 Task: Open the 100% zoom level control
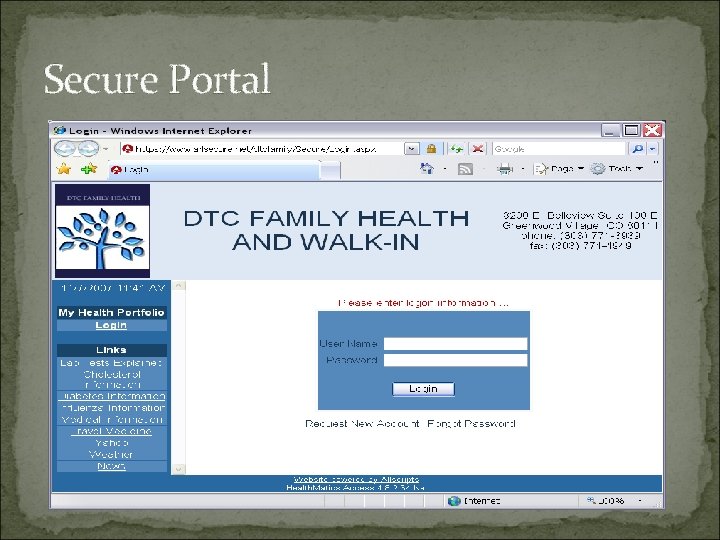[613, 501]
